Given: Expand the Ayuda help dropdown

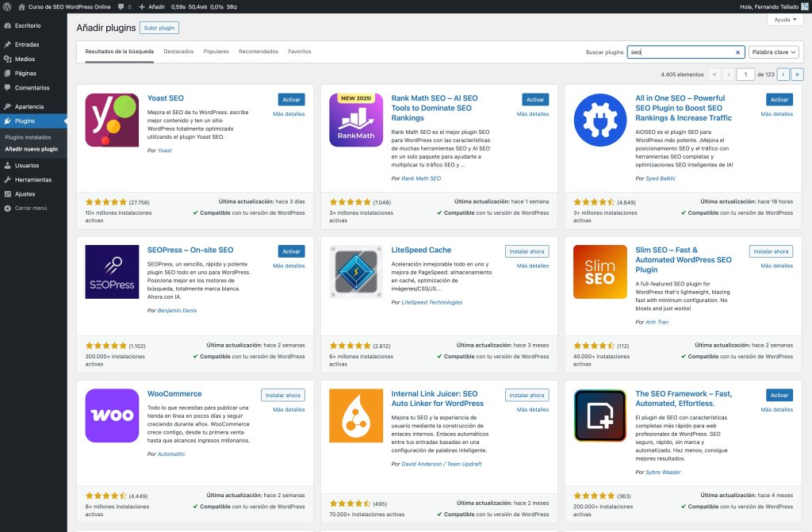Looking at the screenshot, I should [785, 20].
